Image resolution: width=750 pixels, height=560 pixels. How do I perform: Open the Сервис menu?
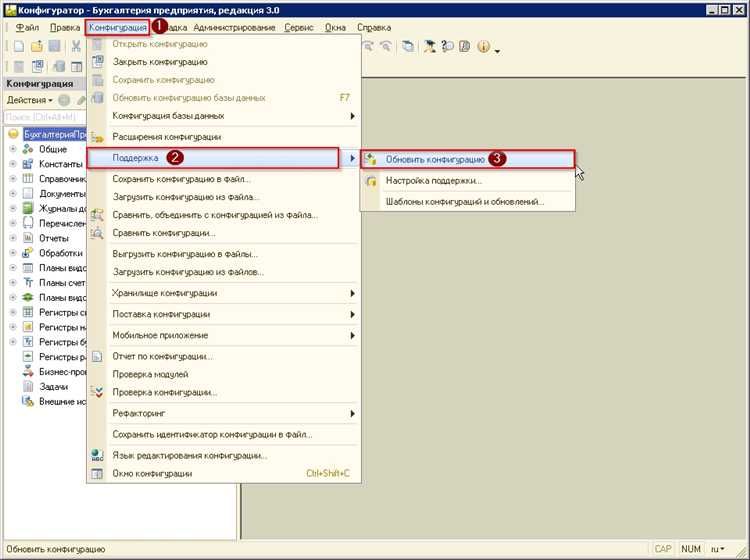(x=299, y=28)
